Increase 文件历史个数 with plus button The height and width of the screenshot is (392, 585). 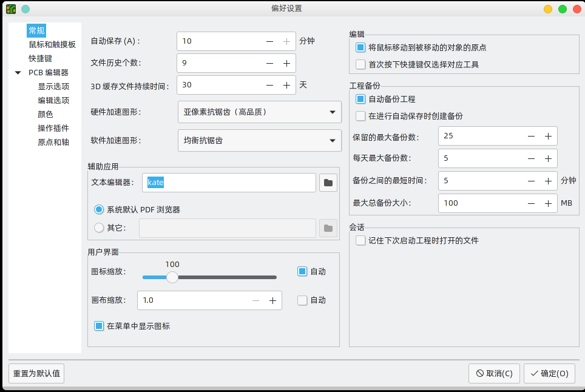(x=286, y=63)
